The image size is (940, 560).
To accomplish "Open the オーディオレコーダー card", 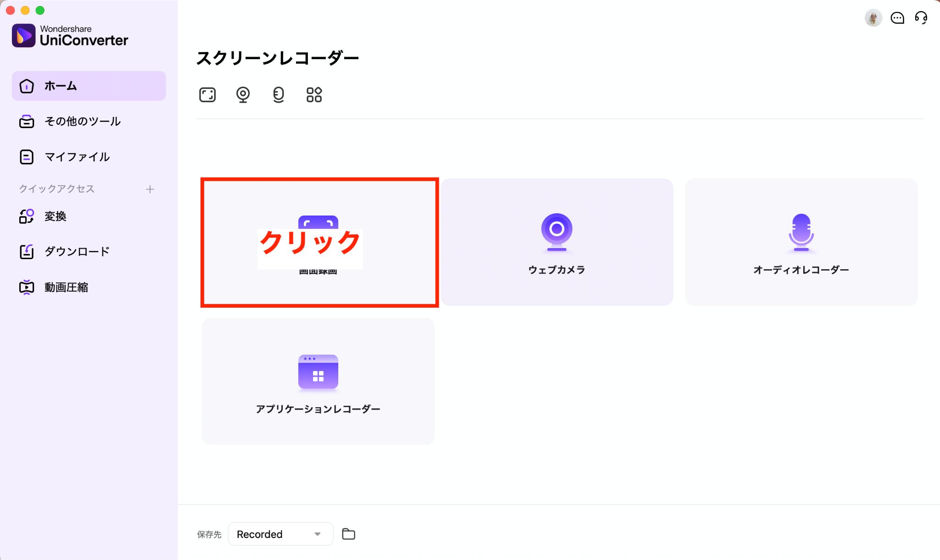I will [x=800, y=242].
